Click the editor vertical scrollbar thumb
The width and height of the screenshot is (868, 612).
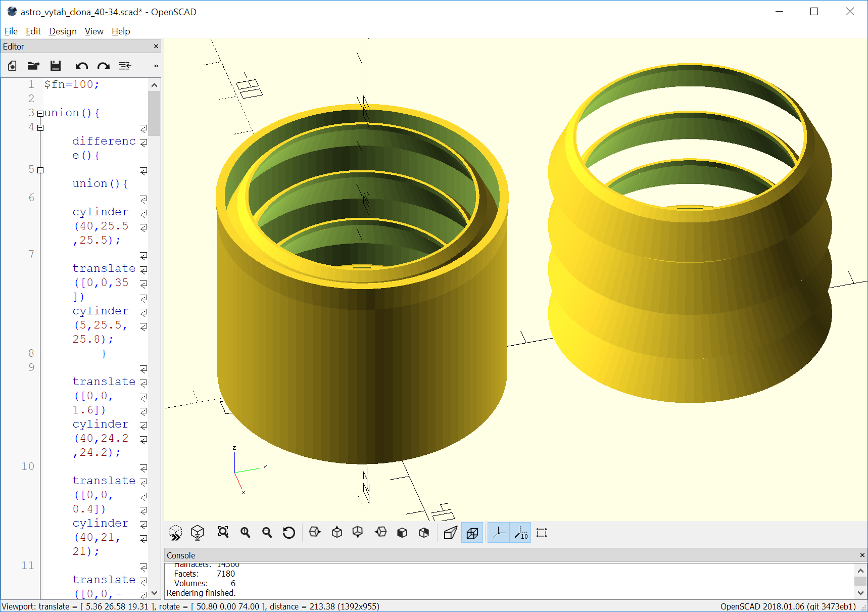(x=155, y=114)
